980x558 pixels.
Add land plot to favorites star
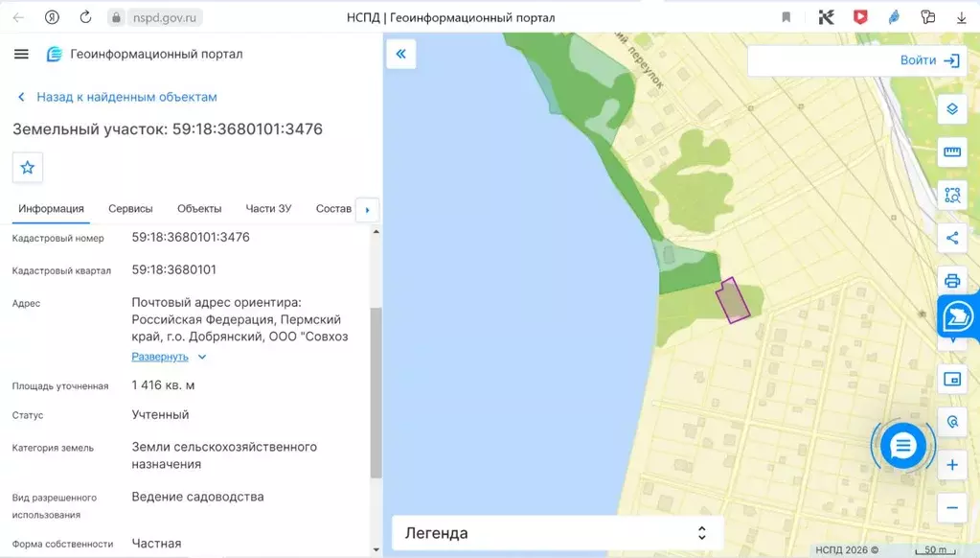(x=28, y=168)
